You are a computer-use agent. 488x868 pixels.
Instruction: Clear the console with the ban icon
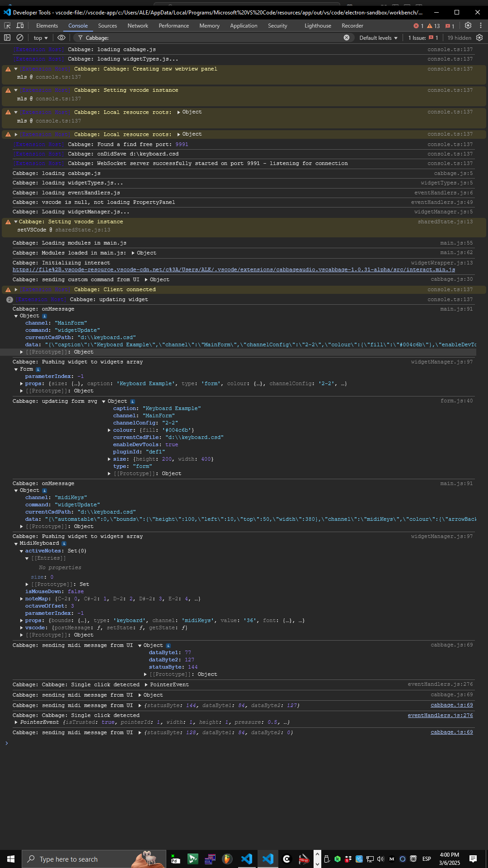[x=20, y=38]
